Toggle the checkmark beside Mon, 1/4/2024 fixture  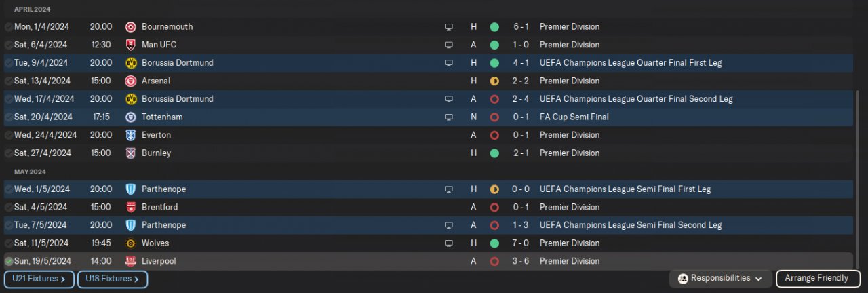click(8, 27)
